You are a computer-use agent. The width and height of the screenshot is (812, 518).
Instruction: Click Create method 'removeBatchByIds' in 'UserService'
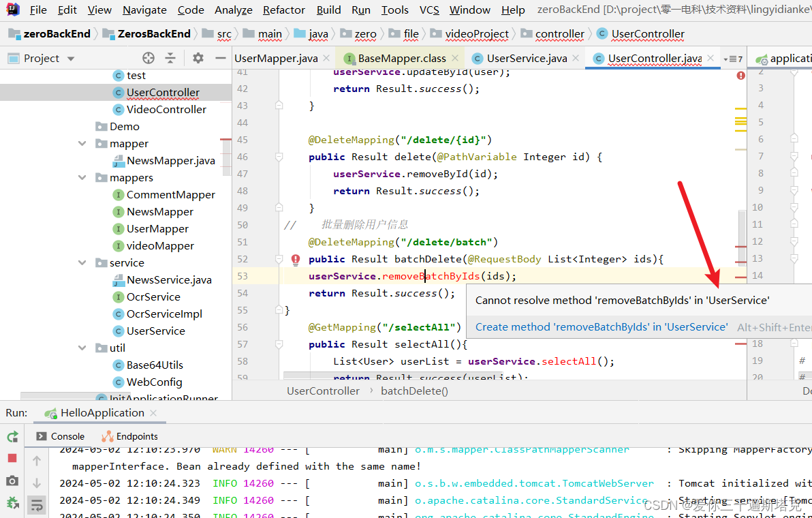click(600, 326)
